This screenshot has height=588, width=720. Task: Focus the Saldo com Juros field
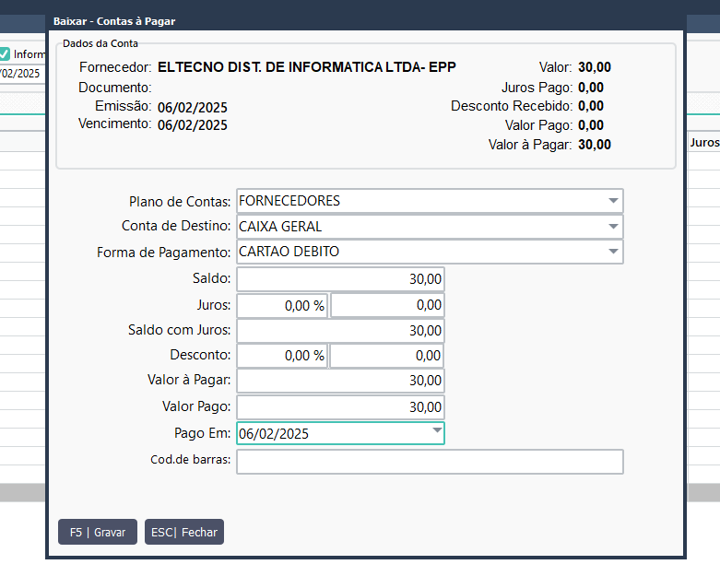tap(340, 330)
